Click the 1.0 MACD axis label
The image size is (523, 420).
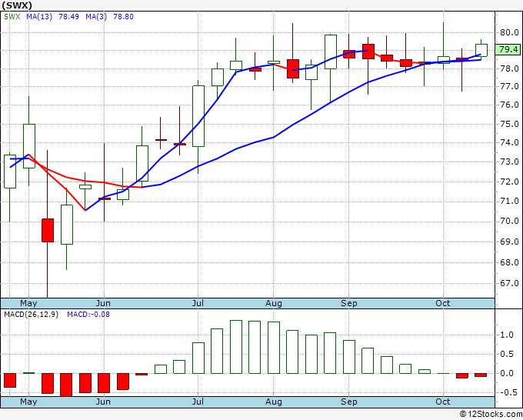(507, 335)
